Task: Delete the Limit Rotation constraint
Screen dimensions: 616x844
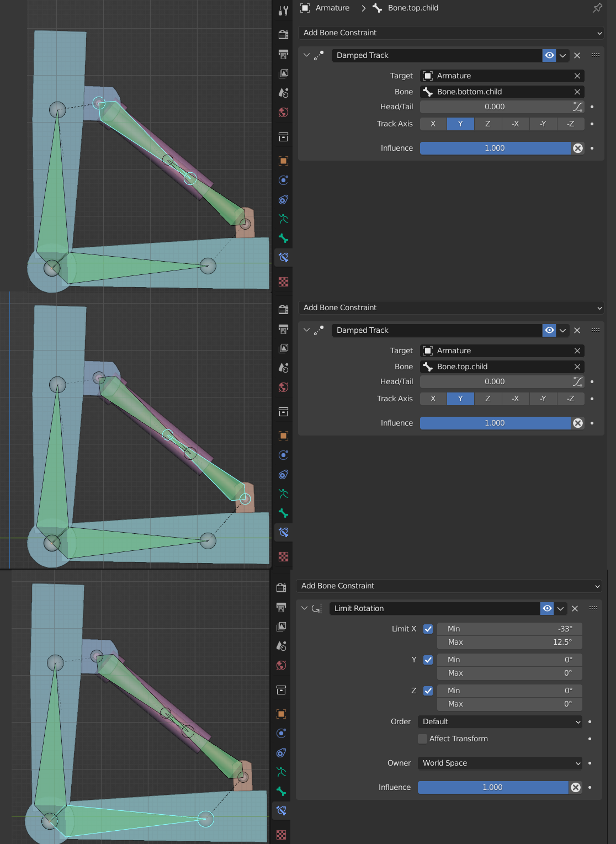Action: point(575,608)
